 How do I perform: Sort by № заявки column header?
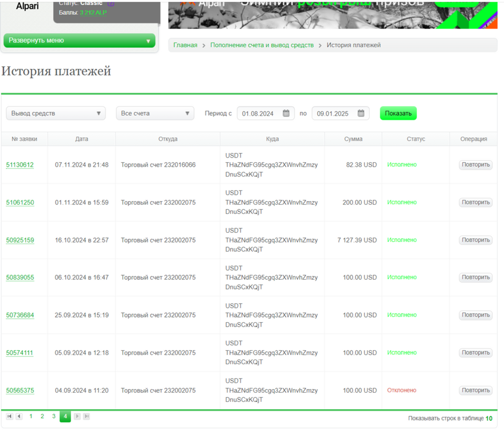25,139
